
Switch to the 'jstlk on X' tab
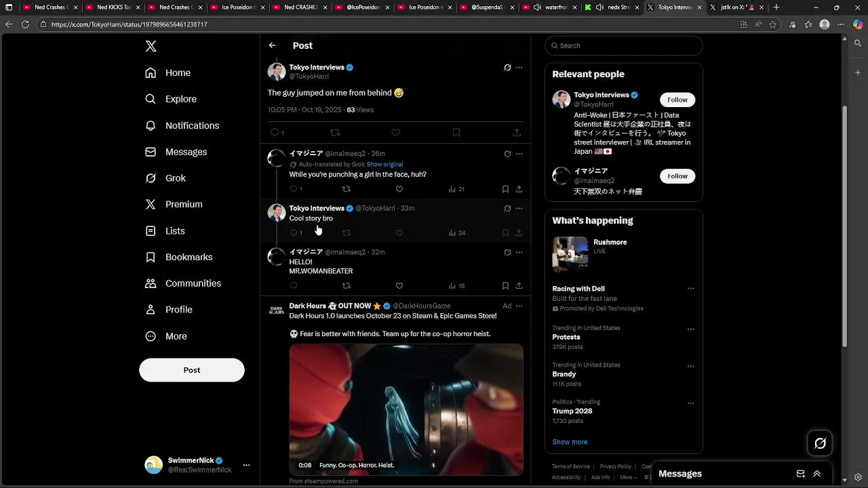coord(736,7)
